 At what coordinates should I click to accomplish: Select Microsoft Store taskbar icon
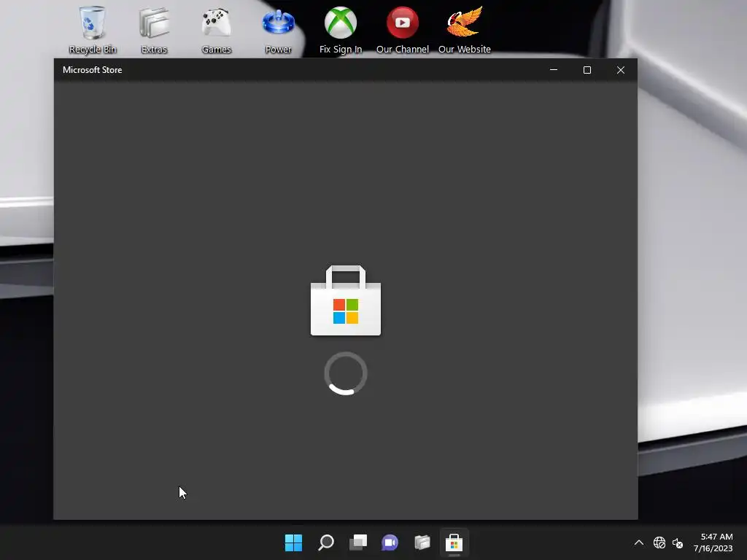click(x=454, y=542)
